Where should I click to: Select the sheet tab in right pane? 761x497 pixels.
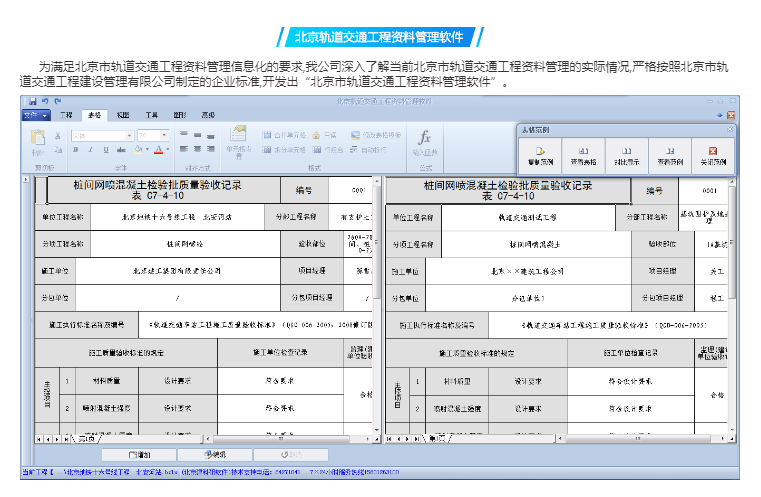click(437, 439)
